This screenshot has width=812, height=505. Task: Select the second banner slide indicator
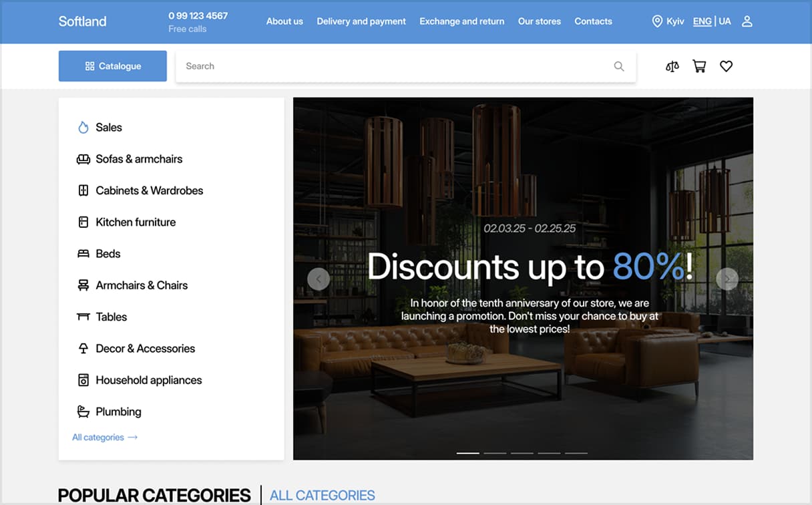click(495, 453)
